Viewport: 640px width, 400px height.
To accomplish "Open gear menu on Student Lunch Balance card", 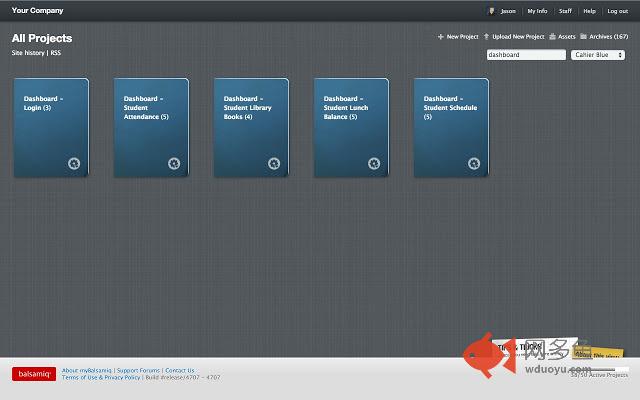I will pyautogui.click(x=374, y=163).
